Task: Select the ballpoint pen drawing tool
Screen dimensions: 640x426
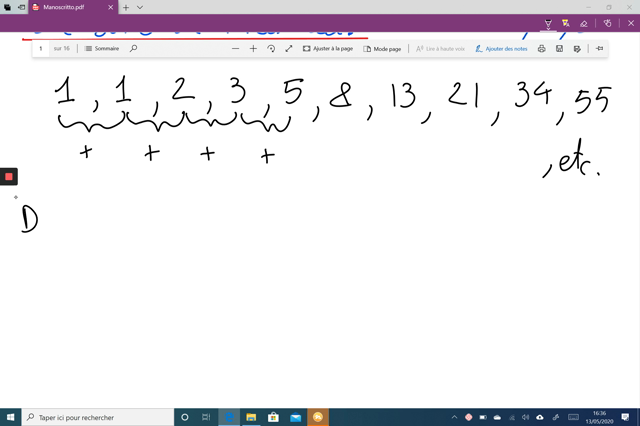Action: (x=548, y=23)
